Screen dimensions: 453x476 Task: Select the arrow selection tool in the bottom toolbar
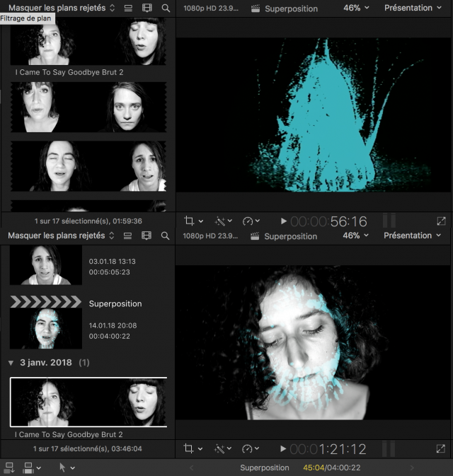click(x=62, y=468)
